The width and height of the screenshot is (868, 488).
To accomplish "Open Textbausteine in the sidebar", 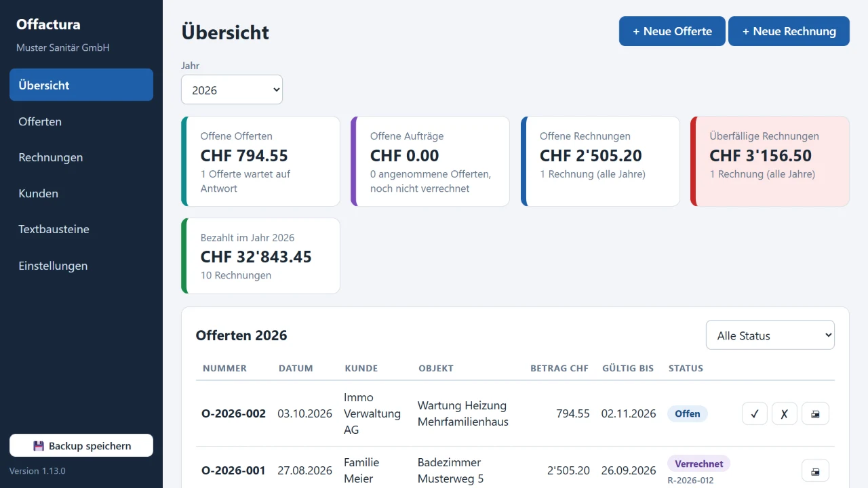I will click(81, 229).
